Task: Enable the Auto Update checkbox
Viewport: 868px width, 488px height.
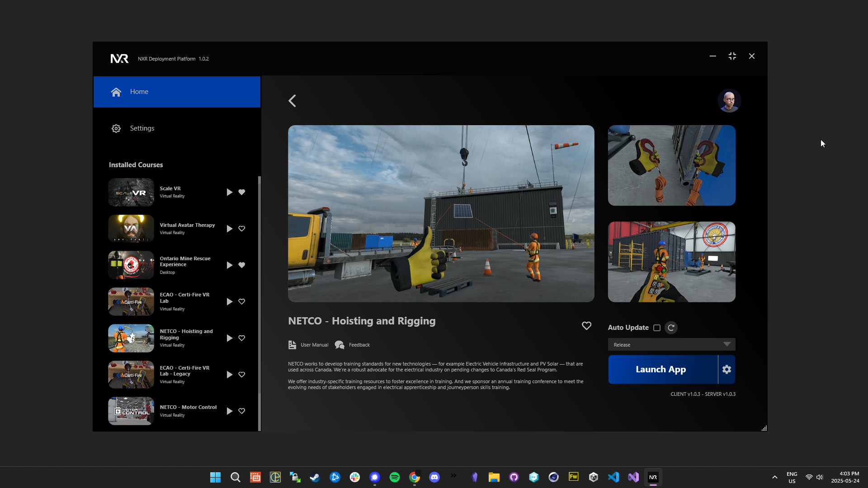Action: coord(657,328)
